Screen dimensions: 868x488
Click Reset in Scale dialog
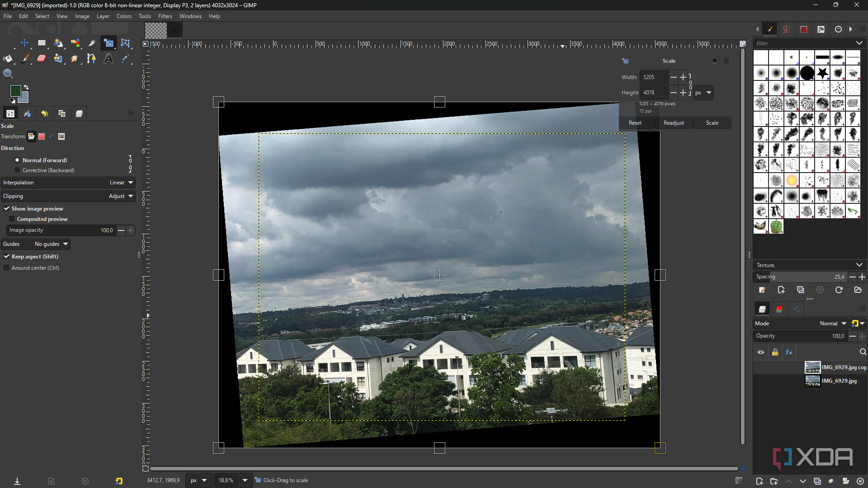point(635,123)
